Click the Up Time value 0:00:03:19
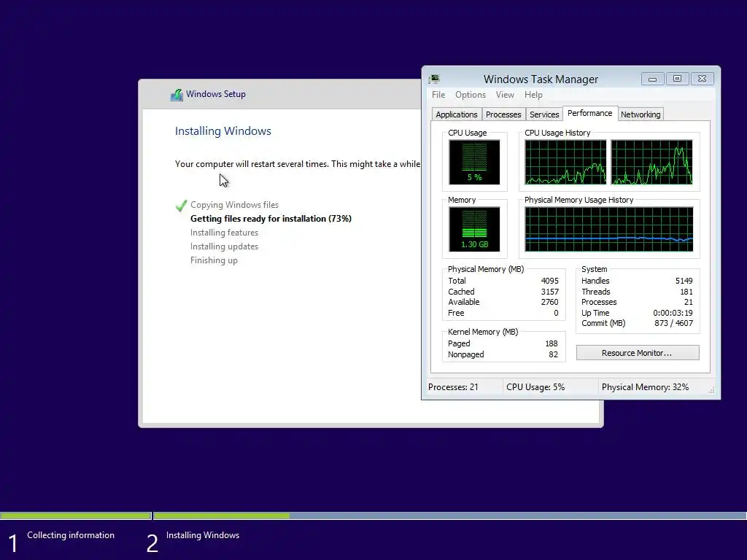 673,313
